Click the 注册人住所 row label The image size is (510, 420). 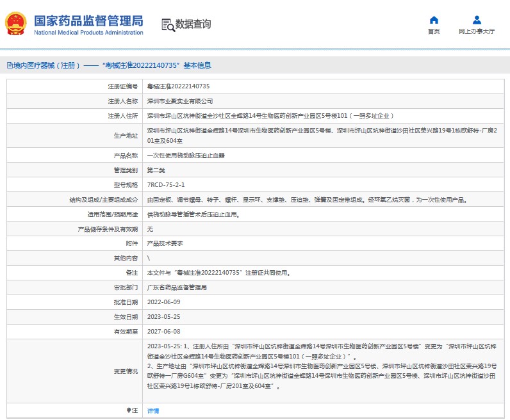coord(122,116)
